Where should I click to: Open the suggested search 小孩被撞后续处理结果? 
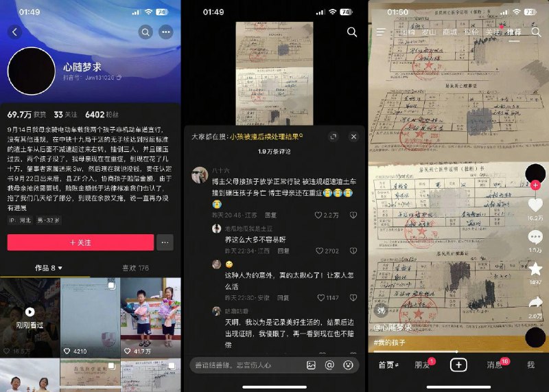tap(266, 137)
